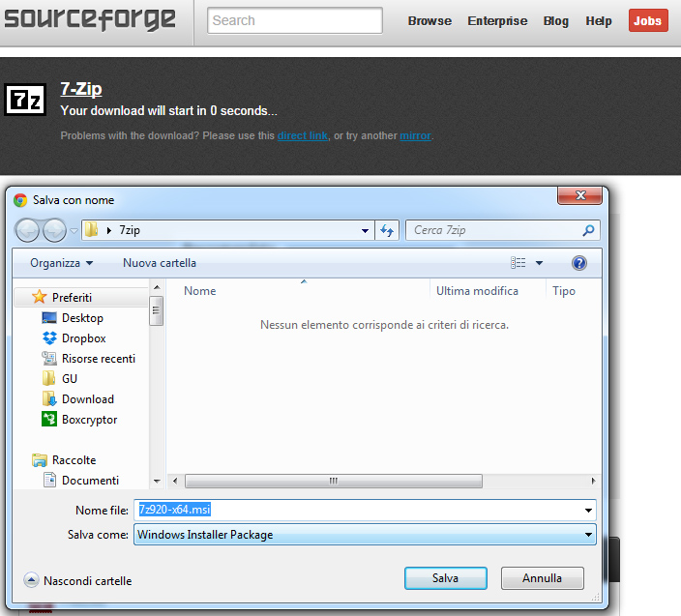
Task: Select Documenti under Raccolte
Action: click(x=90, y=480)
